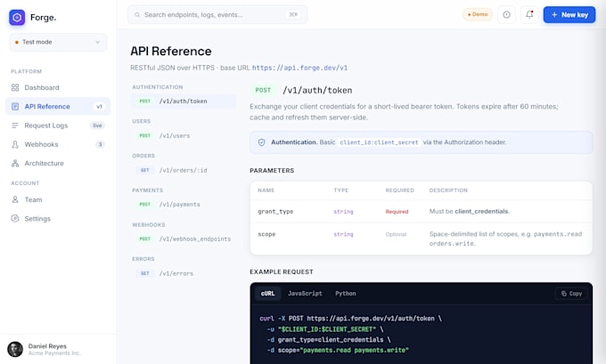Click the Forge logo icon
Viewport: 606px width, 364px height.
click(x=17, y=18)
